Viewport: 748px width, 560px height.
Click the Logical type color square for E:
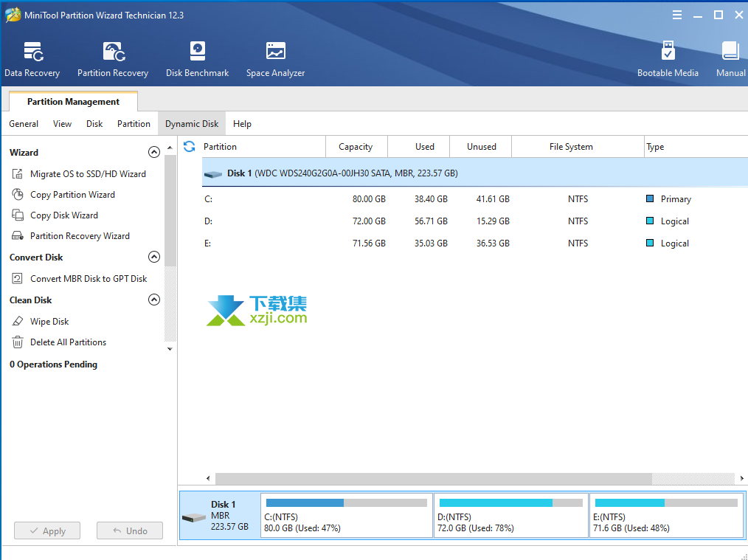tap(650, 243)
